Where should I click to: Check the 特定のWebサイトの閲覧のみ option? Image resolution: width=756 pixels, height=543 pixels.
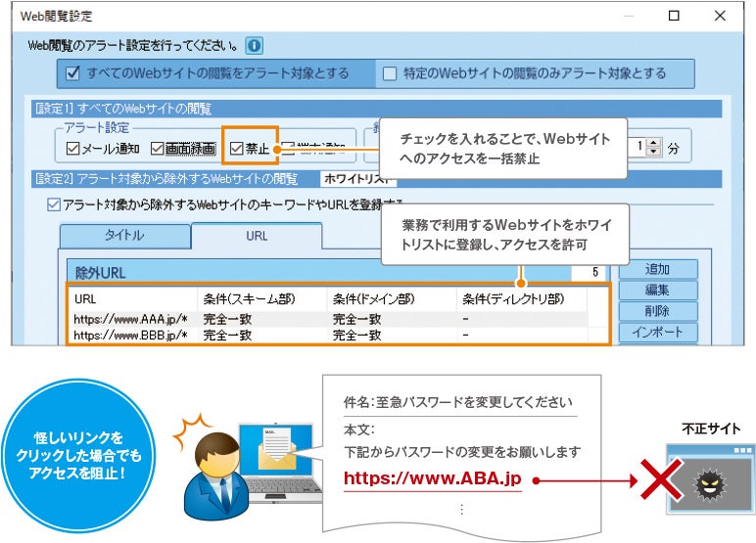pos(390,73)
